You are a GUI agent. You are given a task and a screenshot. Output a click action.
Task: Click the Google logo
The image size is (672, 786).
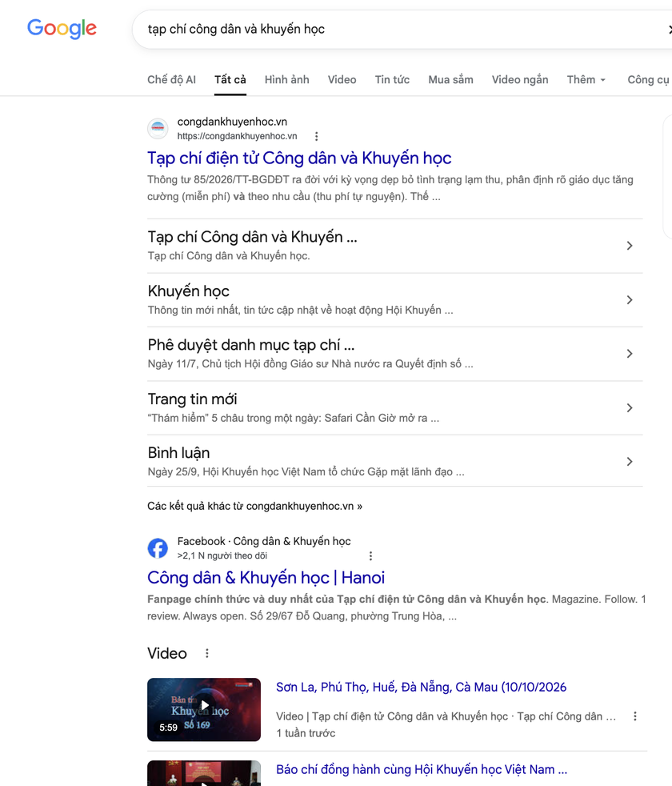tap(62, 29)
